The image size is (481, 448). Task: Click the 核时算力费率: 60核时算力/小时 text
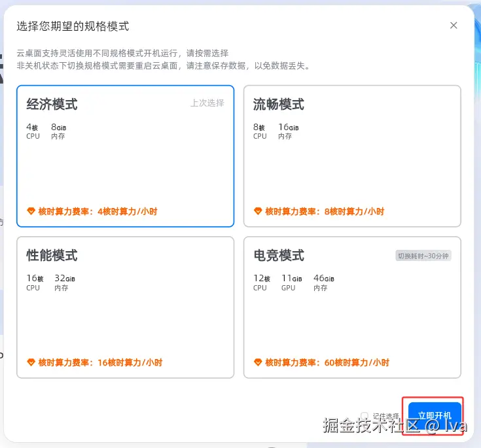coord(327,362)
